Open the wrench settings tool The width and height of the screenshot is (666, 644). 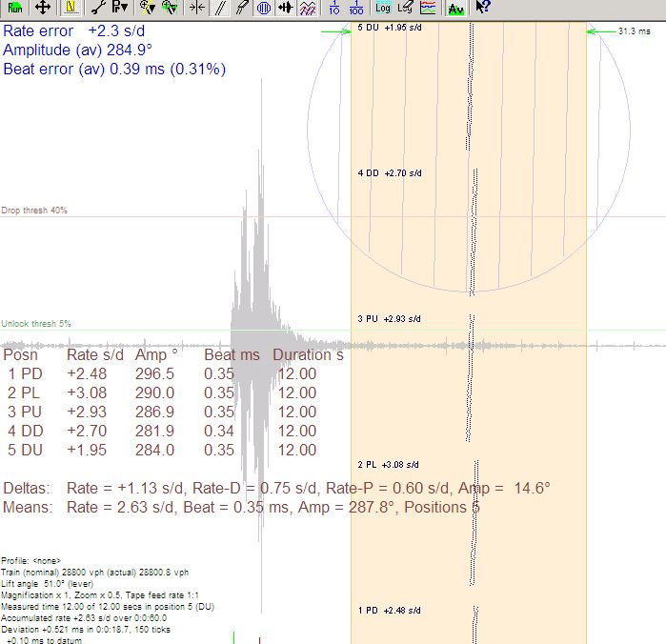(98, 8)
